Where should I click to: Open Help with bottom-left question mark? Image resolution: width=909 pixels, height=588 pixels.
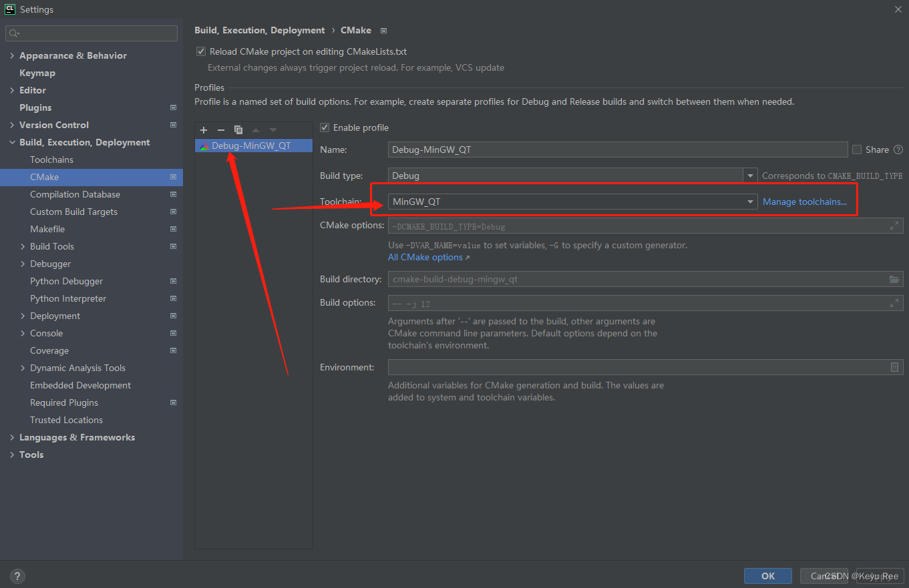pyautogui.click(x=17, y=576)
